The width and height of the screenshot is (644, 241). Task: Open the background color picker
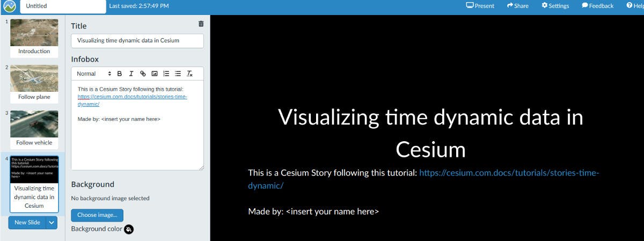point(129,229)
